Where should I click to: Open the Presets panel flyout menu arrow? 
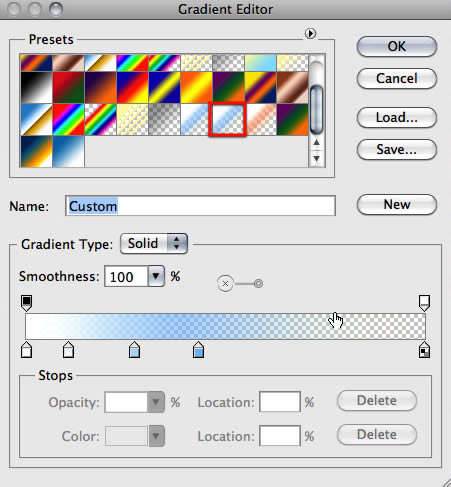(x=310, y=33)
